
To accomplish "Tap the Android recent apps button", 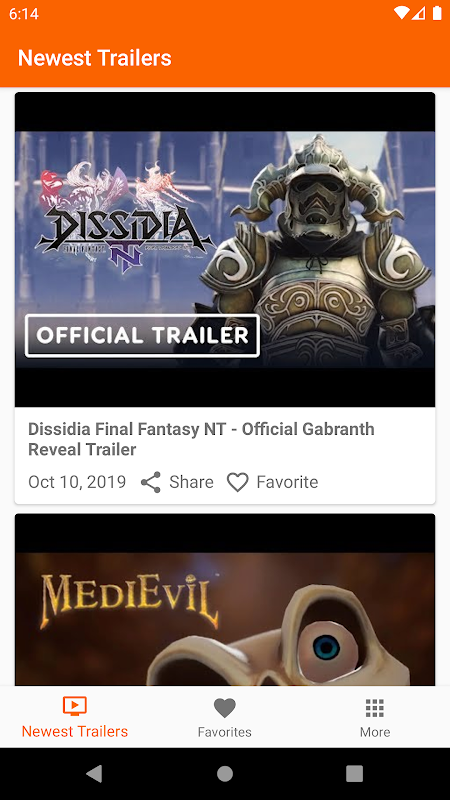I will click(355, 773).
